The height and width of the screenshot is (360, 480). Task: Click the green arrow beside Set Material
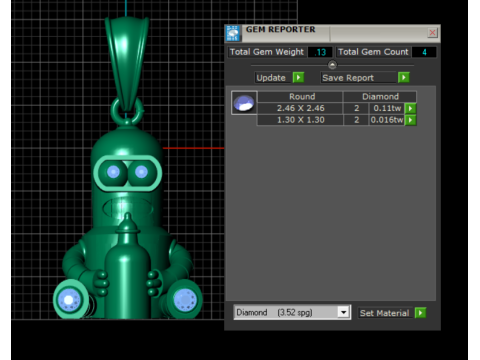click(x=421, y=313)
